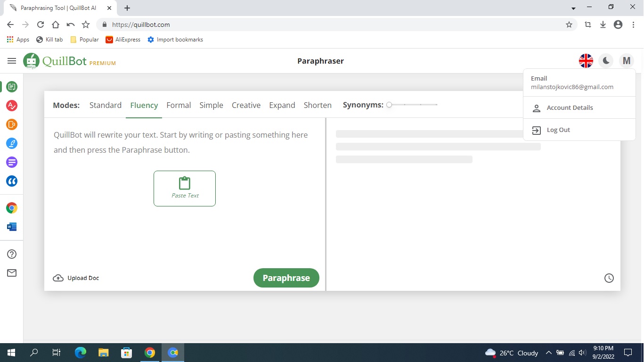Open the AliExpress bookmark
644x362 pixels.
123,40
